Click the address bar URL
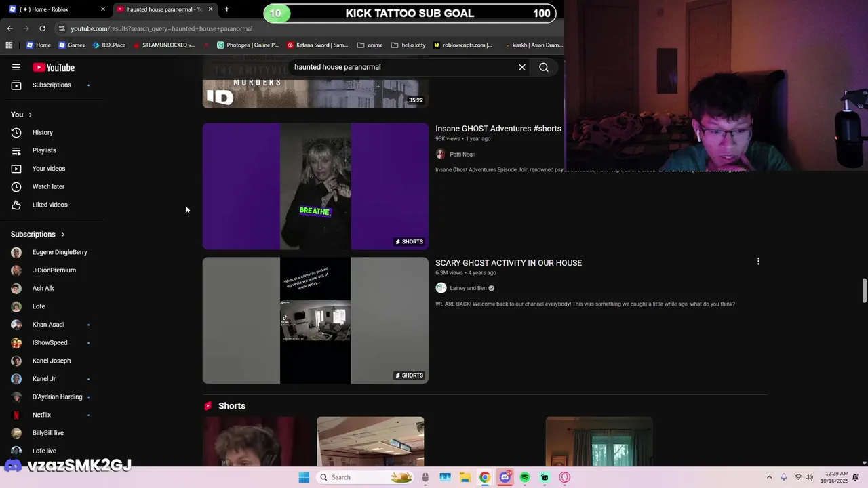The image size is (868, 488). pyautogui.click(x=161, y=28)
